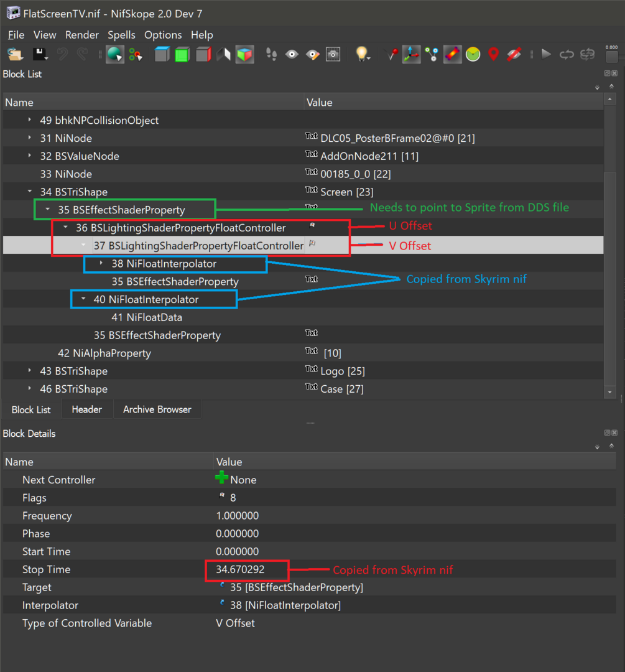The height and width of the screenshot is (672, 625).
Task: Switch to the Header tab
Action: pyautogui.click(x=87, y=409)
